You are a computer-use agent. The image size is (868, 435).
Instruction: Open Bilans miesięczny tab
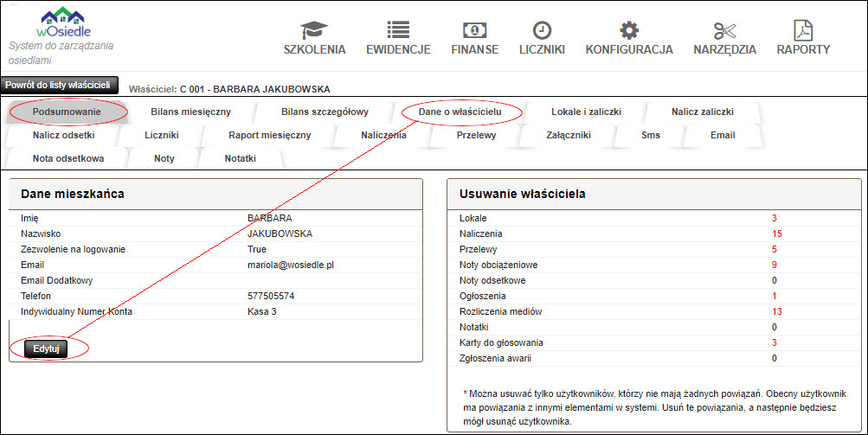(x=190, y=112)
